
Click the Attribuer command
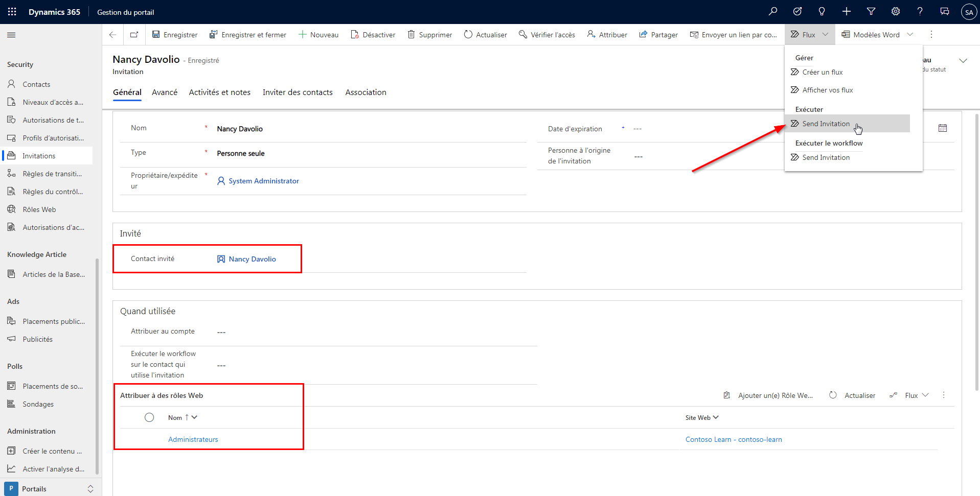point(607,35)
